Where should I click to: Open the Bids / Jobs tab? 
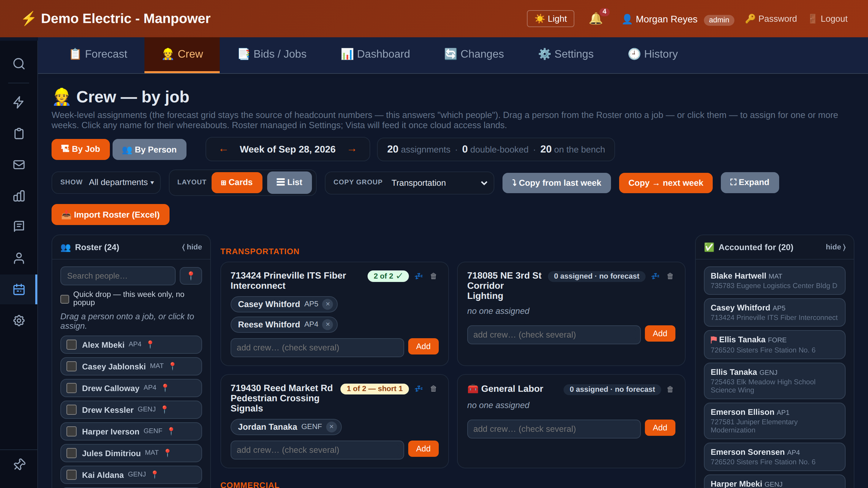pyautogui.click(x=272, y=54)
